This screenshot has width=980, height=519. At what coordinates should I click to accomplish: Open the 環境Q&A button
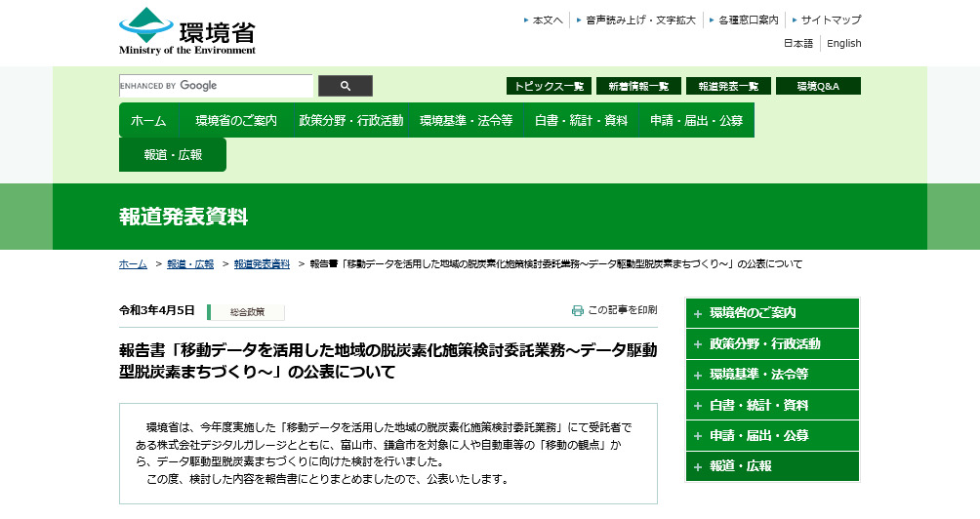pos(818,86)
